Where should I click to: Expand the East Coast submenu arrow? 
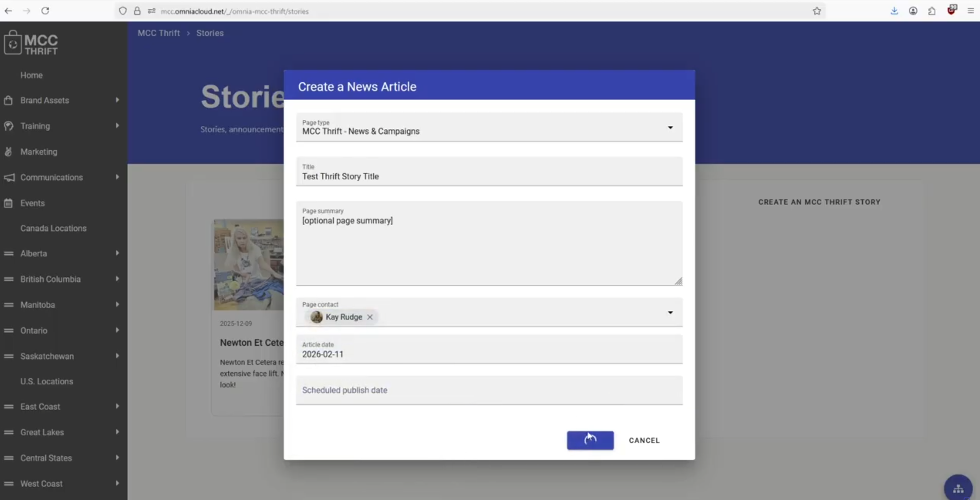(117, 406)
